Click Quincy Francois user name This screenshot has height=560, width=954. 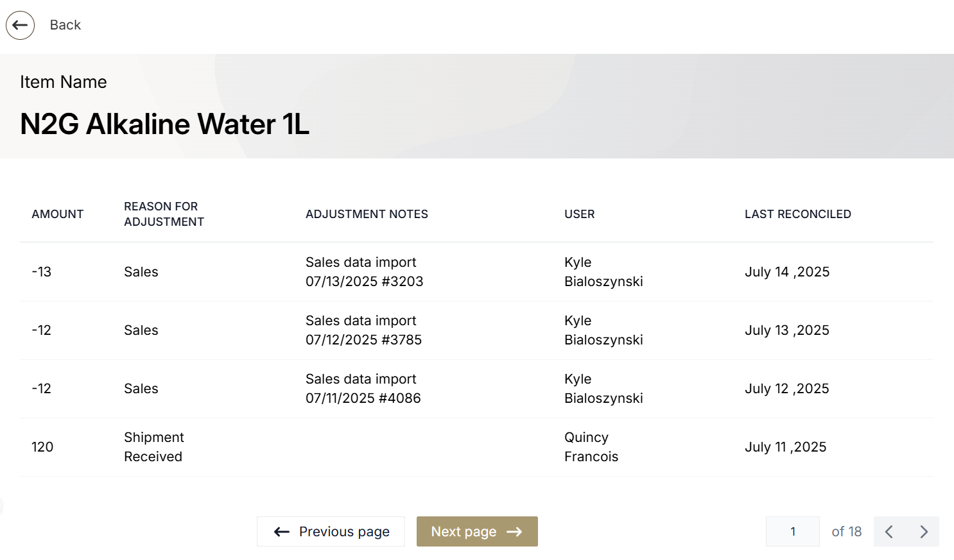click(x=591, y=447)
